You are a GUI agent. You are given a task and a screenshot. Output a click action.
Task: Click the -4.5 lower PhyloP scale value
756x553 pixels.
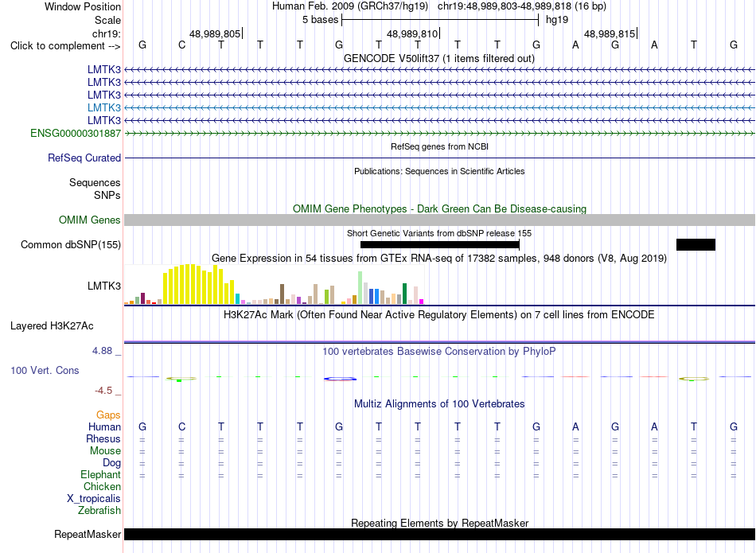[103, 391]
